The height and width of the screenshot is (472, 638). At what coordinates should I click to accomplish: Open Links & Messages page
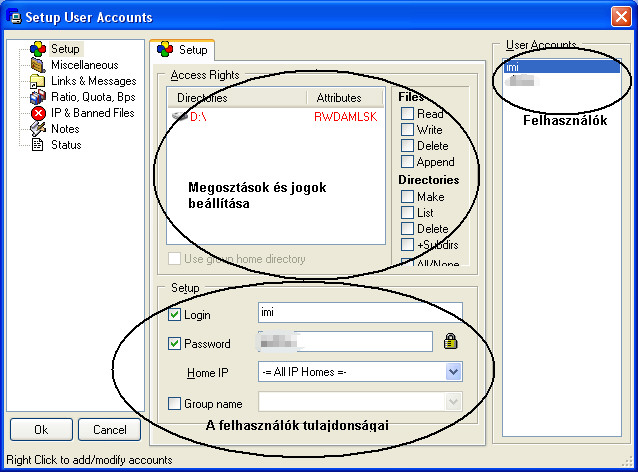point(93,81)
